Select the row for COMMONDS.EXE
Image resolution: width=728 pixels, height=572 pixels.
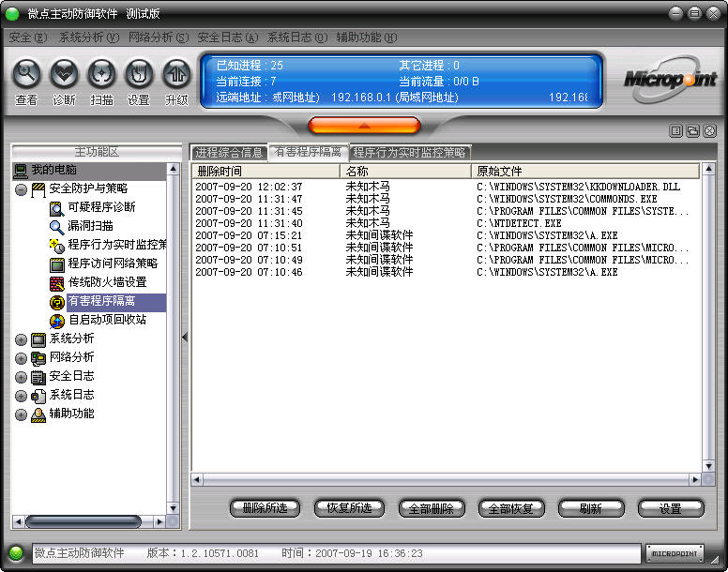446,199
